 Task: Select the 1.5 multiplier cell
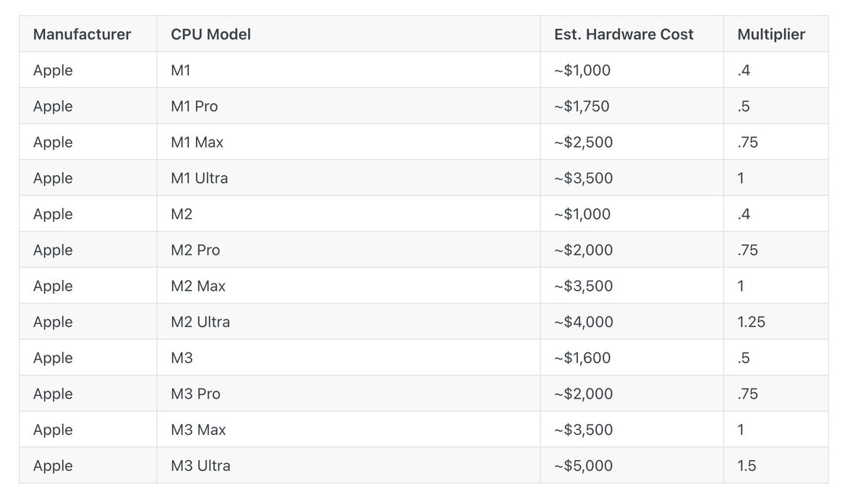746,465
